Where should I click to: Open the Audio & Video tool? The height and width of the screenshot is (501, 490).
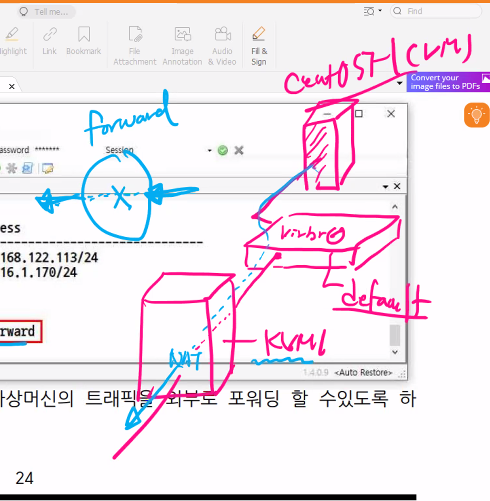[222, 46]
